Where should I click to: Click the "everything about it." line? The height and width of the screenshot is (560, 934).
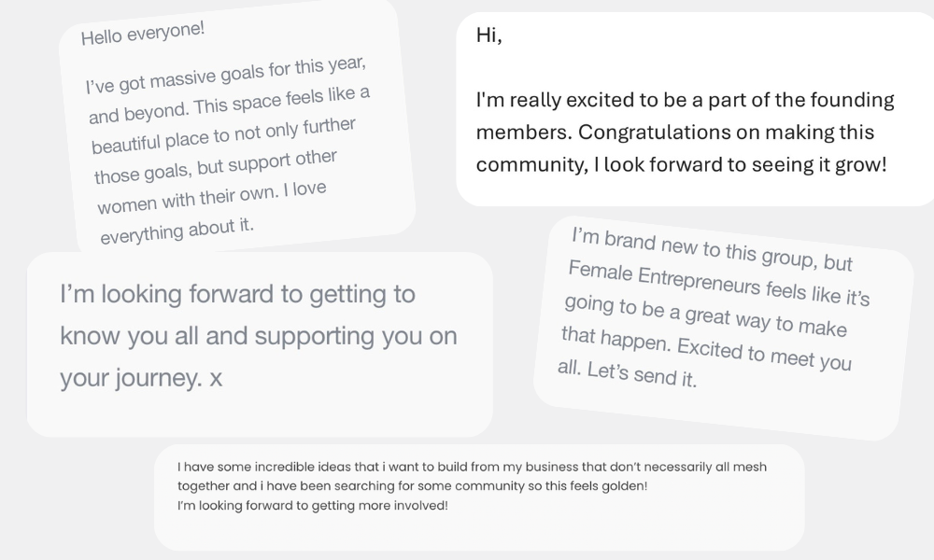[177, 231]
